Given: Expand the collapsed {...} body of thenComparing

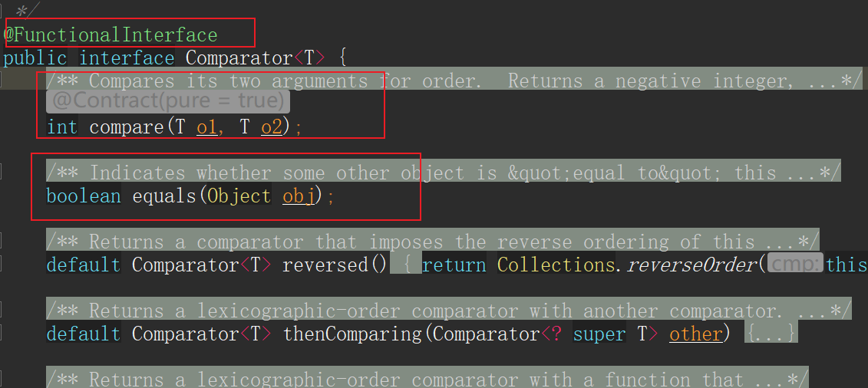Looking at the screenshot, I should click(772, 334).
